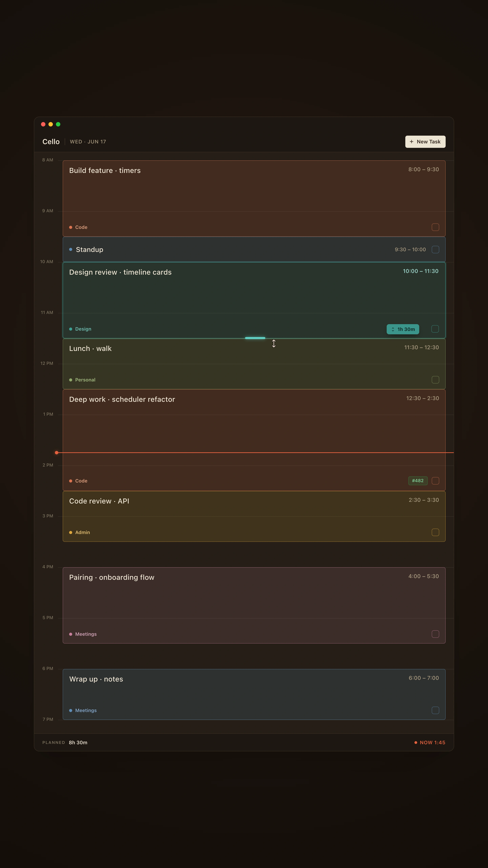The height and width of the screenshot is (868, 488).
Task: Open Pairing onboarding flow card title
Action: (x=111, y=577)
